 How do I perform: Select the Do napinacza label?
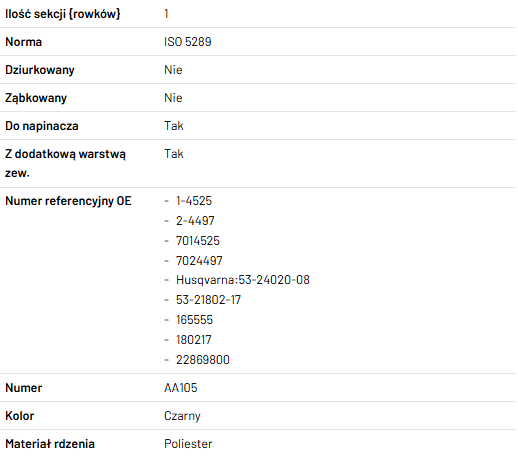click(x=42, y=126)
